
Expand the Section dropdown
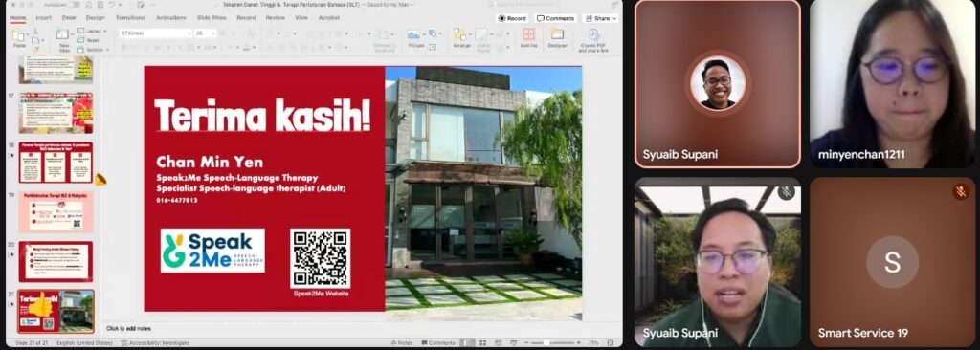(x=93, y=50)
